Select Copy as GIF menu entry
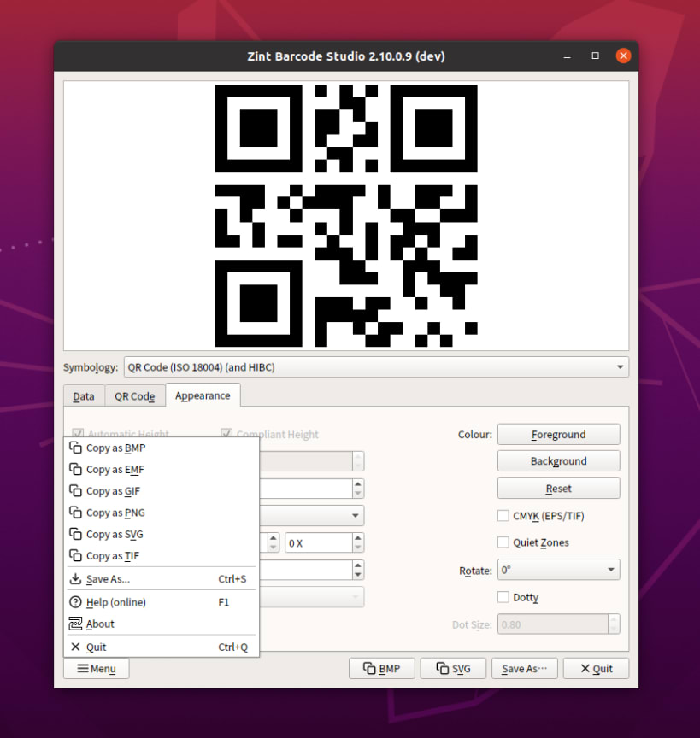The width and height of the screenshot is (700, 738). click(162, 491)
